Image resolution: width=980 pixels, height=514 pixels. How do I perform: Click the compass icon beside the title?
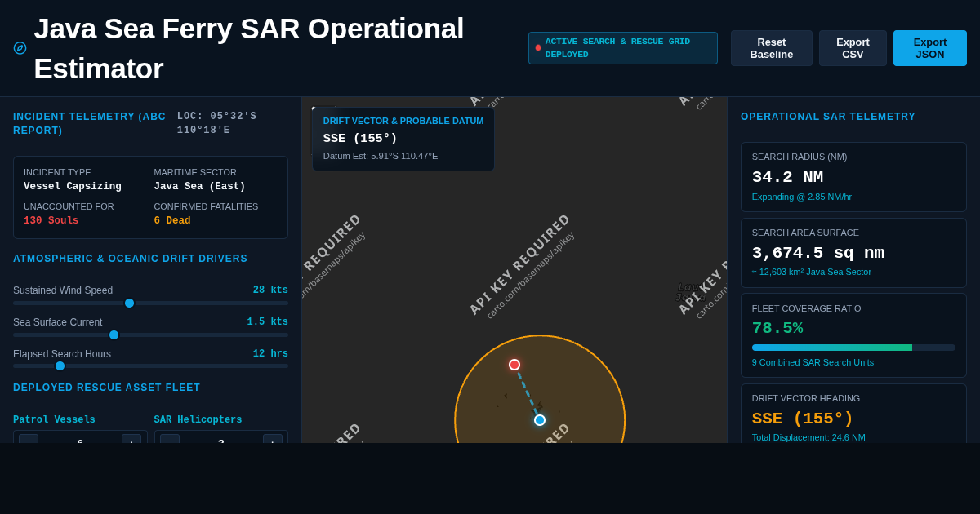coord(20,48)
